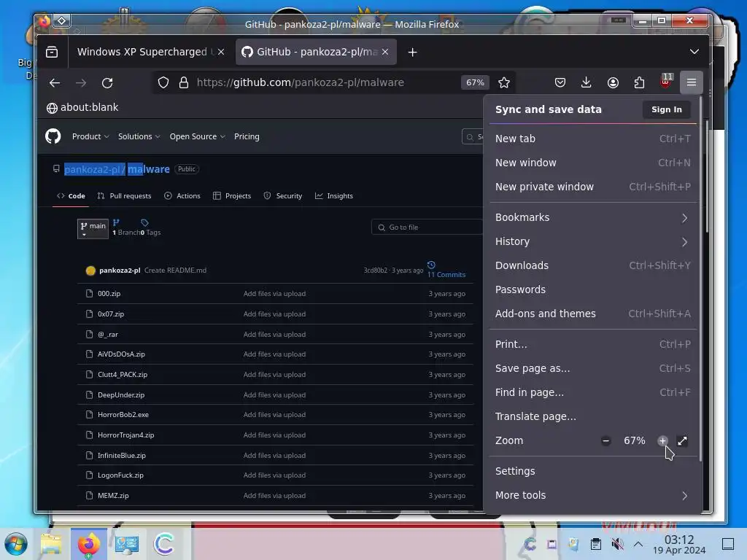Viewport: 747px width, 560px height.
Task: Click the Firefox taskbar icon
Action: [x=89, y=544]
